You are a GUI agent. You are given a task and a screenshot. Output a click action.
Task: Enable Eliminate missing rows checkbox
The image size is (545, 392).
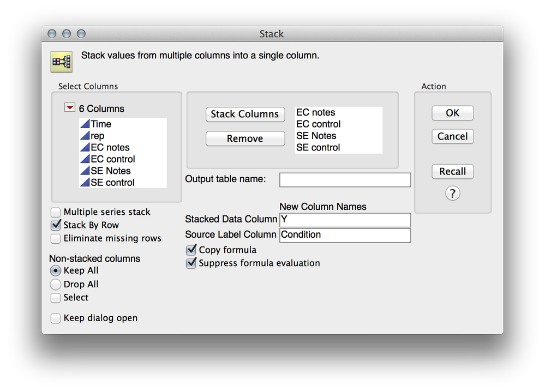(x=56, y=239)
